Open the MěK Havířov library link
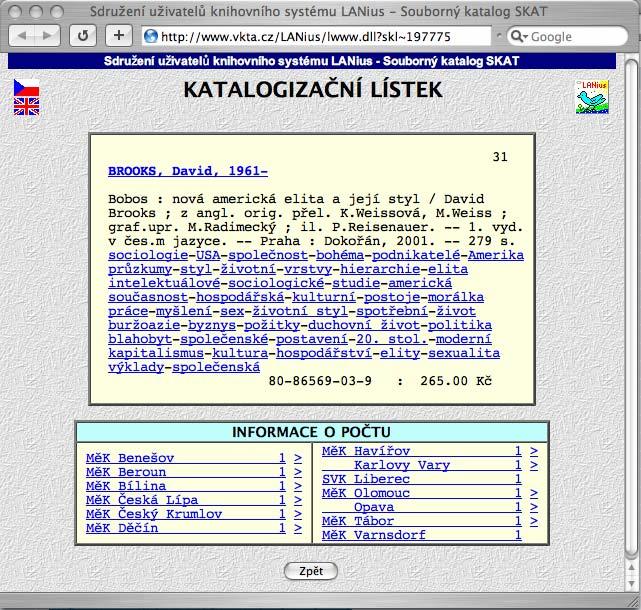 point(422,451)
